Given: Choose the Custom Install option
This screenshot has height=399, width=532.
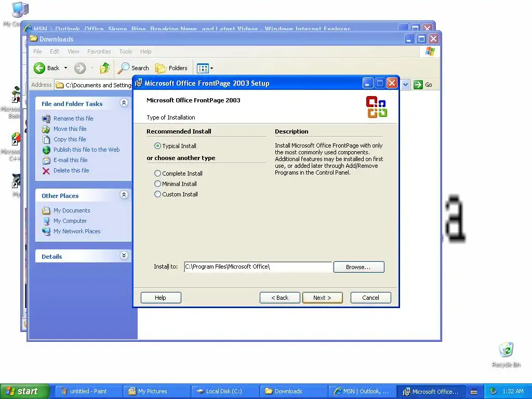Looking at the screenshot, I should click(x=157, y=194).
